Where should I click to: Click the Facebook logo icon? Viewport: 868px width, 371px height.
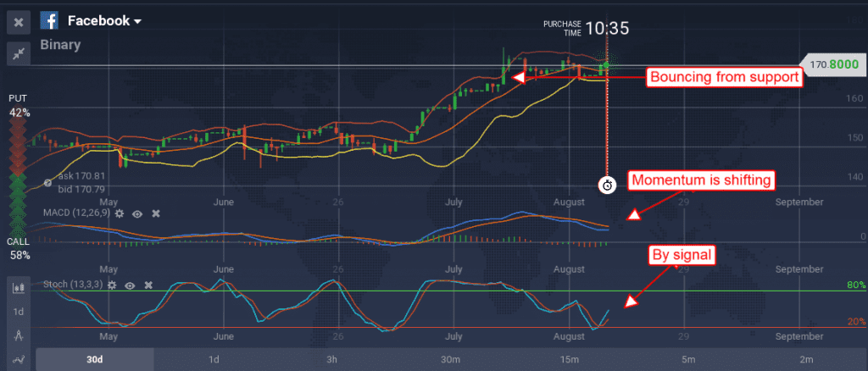[50, 21]
